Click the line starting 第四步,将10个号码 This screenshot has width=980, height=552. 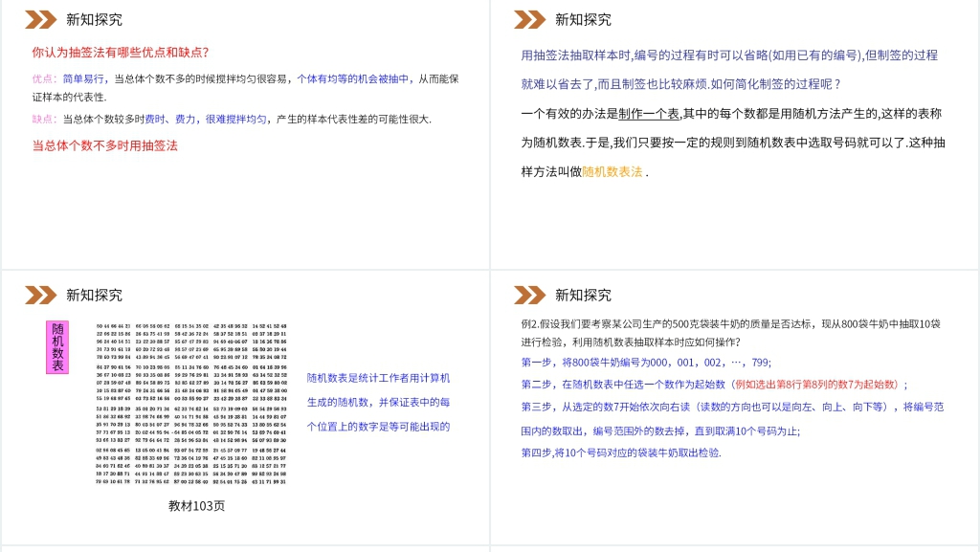pyautogui.click(x=621, y=453)
